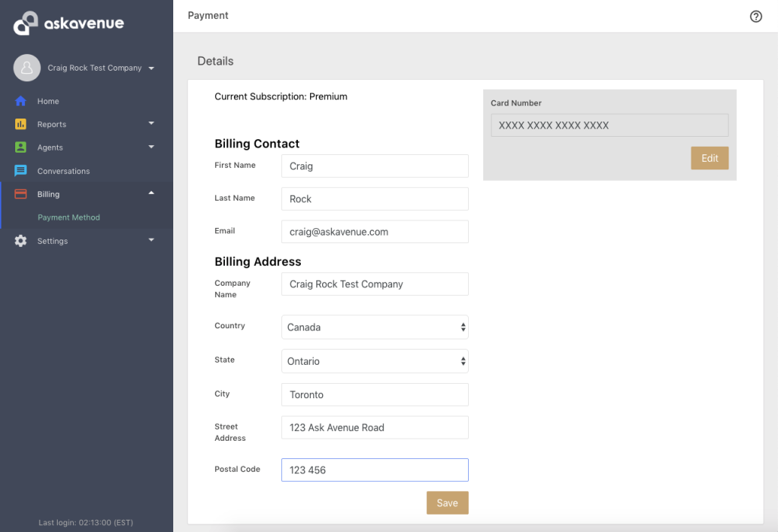Click the Company Name field
This screenshot has height=532, width=778.
[x=375, y=284]
